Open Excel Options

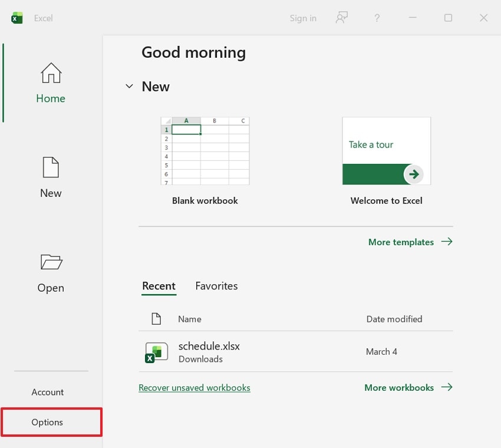47,422
